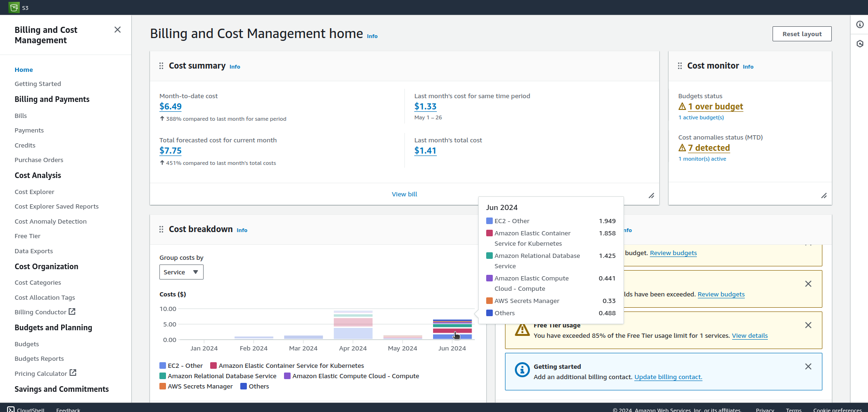Screen dimensions: 868x412
Task: Dismiss the Free Tier usage alert
Action: pyautogui.click(x=808, y=325)
